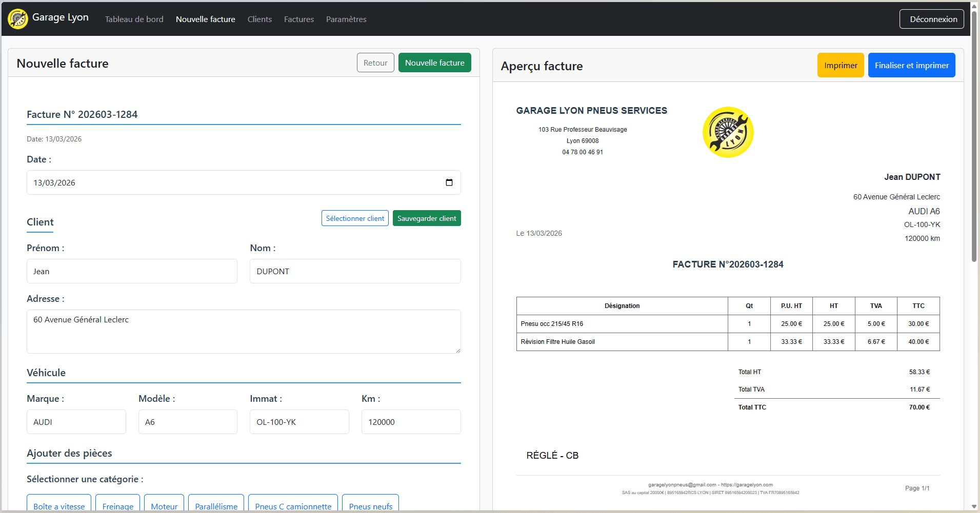The image size is (980, 513).
Task: Click the Retour button
Action: pos(375,62)
